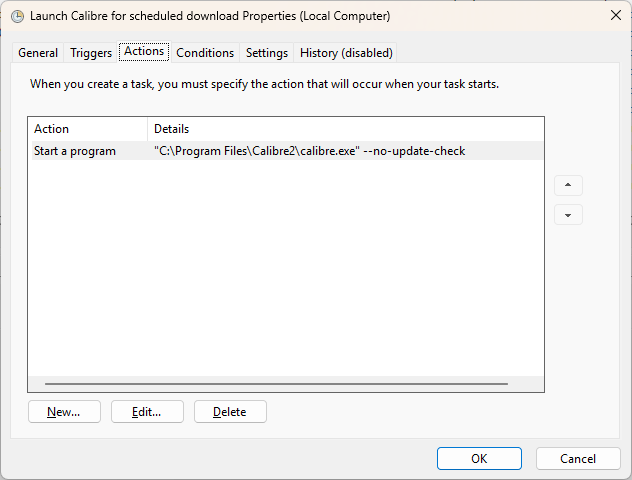The width and height of the screenshot is (632, 480).
Task: Confirm changes with OK
Action: [x=479, y=459]
